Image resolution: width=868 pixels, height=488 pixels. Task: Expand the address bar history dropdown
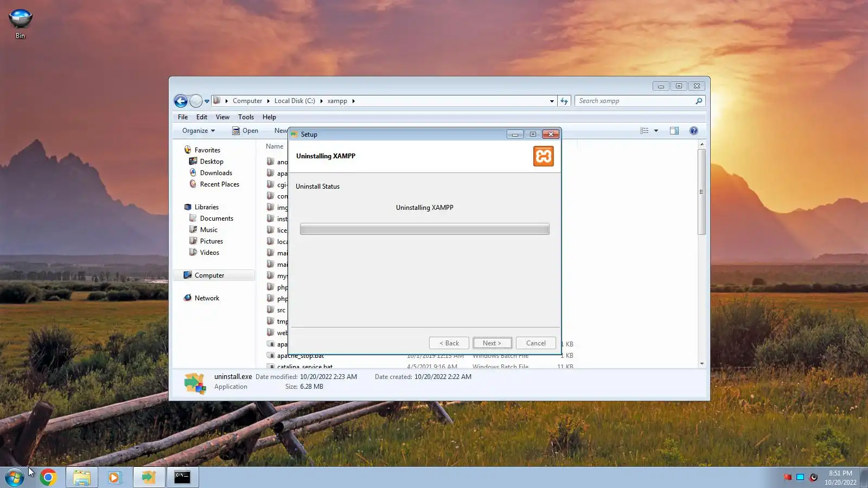pyautogui.click(x=552, y=101)
